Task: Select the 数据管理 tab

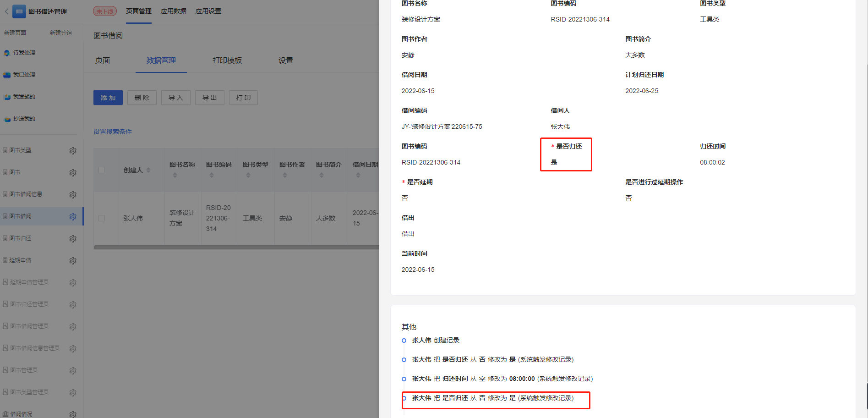Action: (161, 60)
